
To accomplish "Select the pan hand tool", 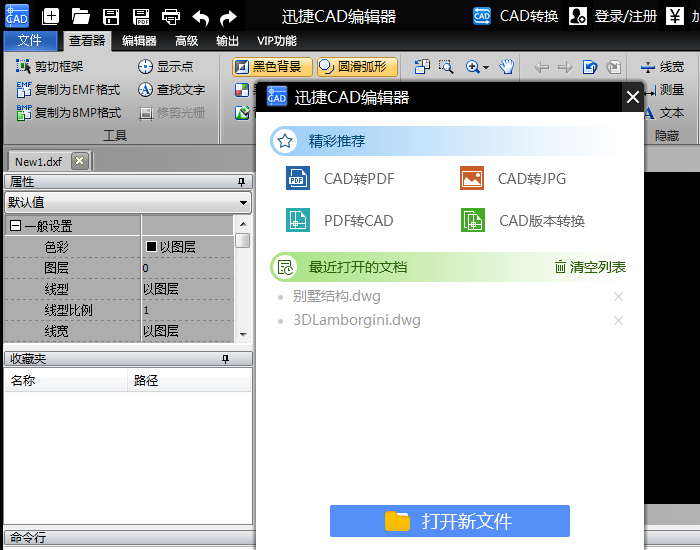I will (507, 67).
